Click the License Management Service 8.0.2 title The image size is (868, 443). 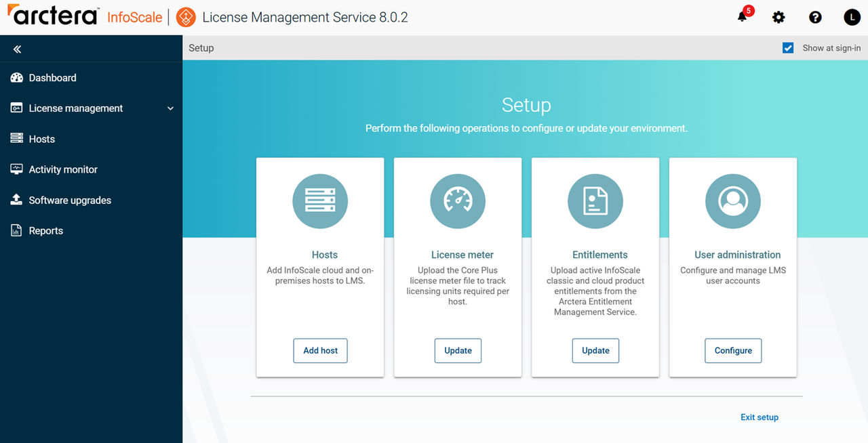point(305,18)
